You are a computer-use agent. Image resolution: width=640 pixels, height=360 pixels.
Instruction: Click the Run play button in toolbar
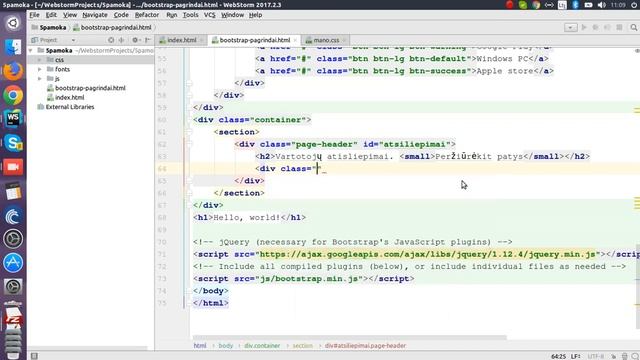(x=584, y=27)
